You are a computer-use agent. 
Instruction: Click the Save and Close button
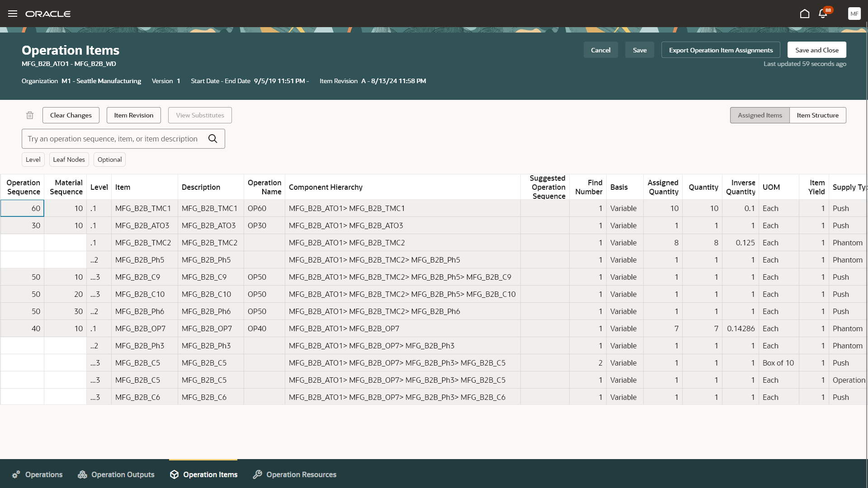[816, 50]
